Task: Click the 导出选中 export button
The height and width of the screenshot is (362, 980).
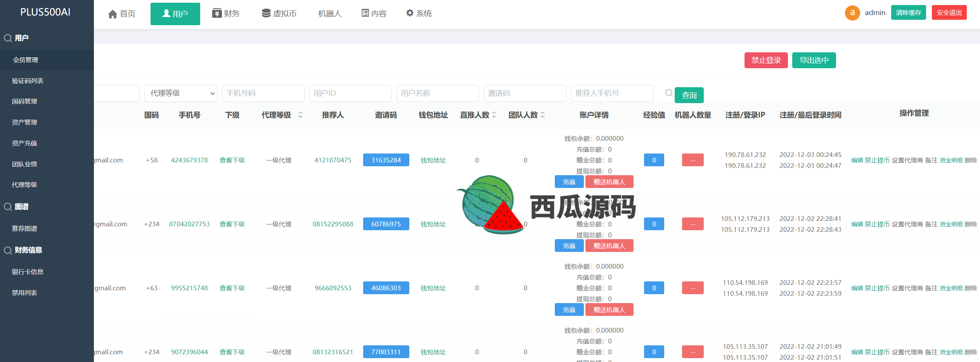Action: (x=814, y=60)
